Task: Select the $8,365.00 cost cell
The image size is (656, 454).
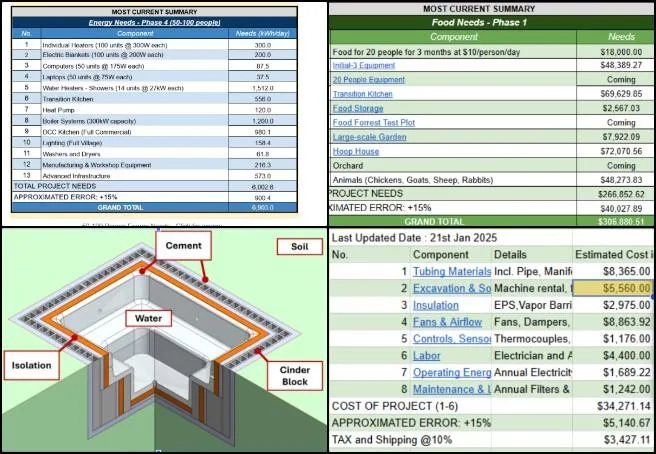Action: pyautogui.click(x=612, y=272)
